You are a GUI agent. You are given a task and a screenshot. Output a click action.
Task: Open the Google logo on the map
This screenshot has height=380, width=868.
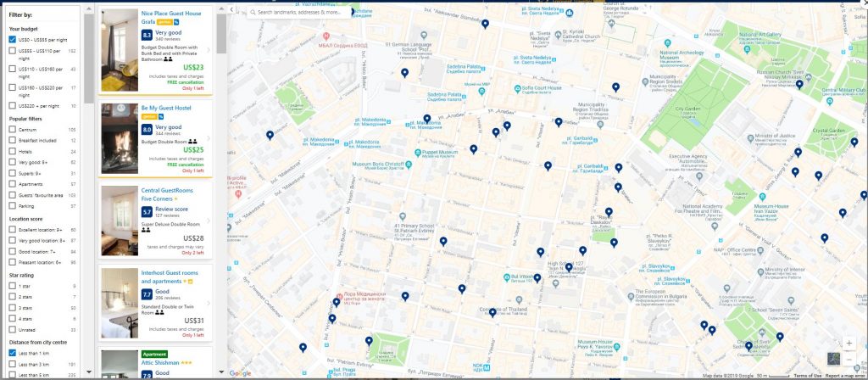pos(240,373)
